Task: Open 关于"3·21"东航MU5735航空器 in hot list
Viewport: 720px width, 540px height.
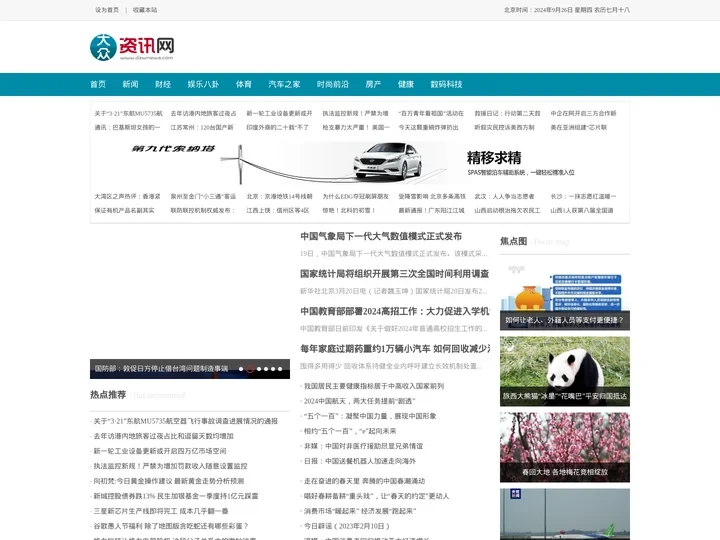Action: pyautogui.click(x=186, y=421)
